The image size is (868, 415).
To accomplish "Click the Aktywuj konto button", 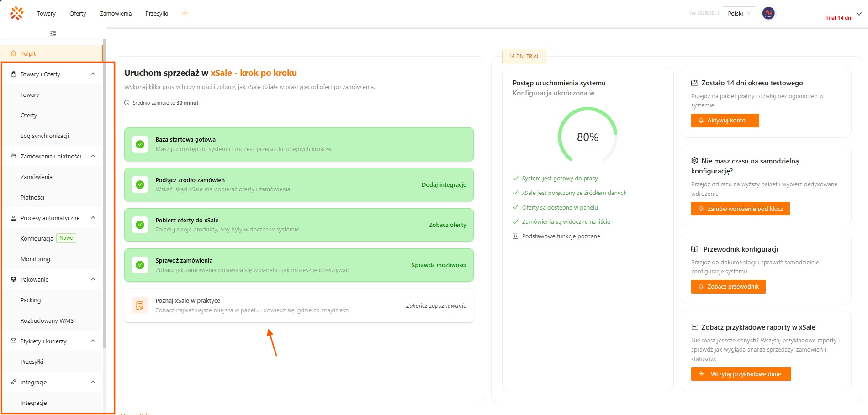I will (x=725, y=121).
